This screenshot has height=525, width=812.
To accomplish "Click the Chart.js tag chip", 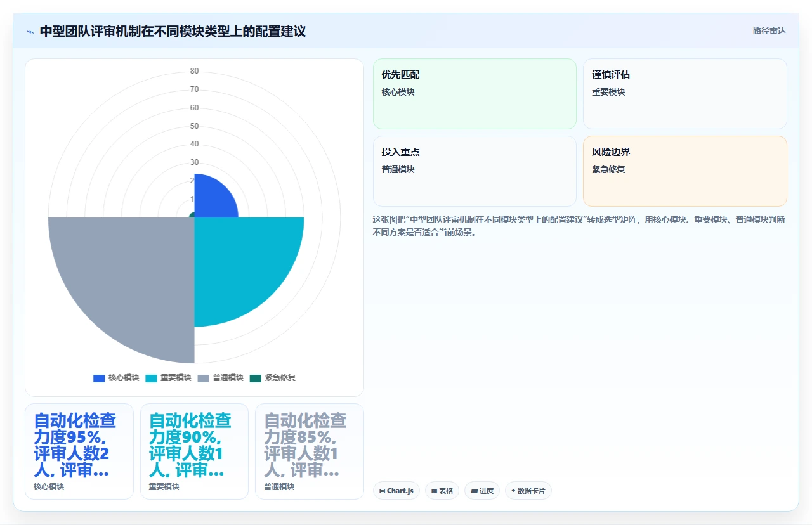I will (396, 491).
